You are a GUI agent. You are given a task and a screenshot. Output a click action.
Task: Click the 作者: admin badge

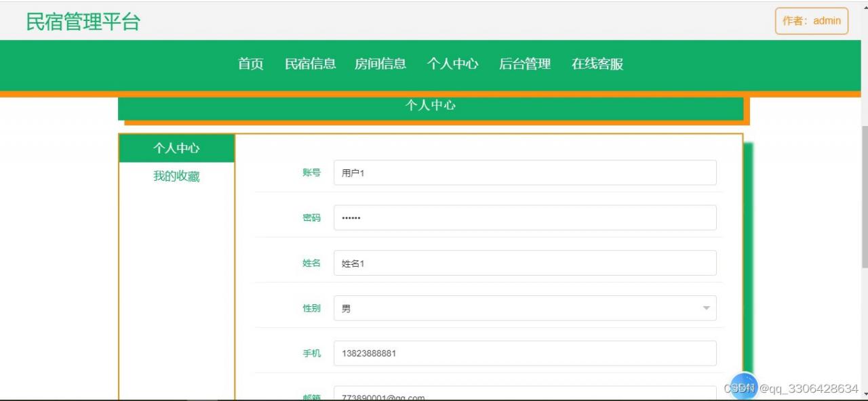[x=812, y=21]
